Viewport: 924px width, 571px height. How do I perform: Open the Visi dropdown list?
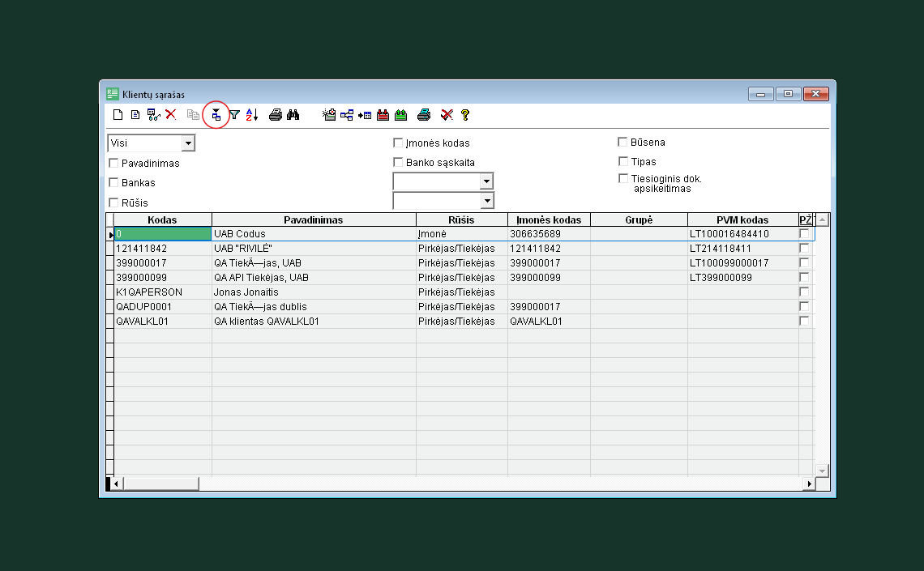188,143
